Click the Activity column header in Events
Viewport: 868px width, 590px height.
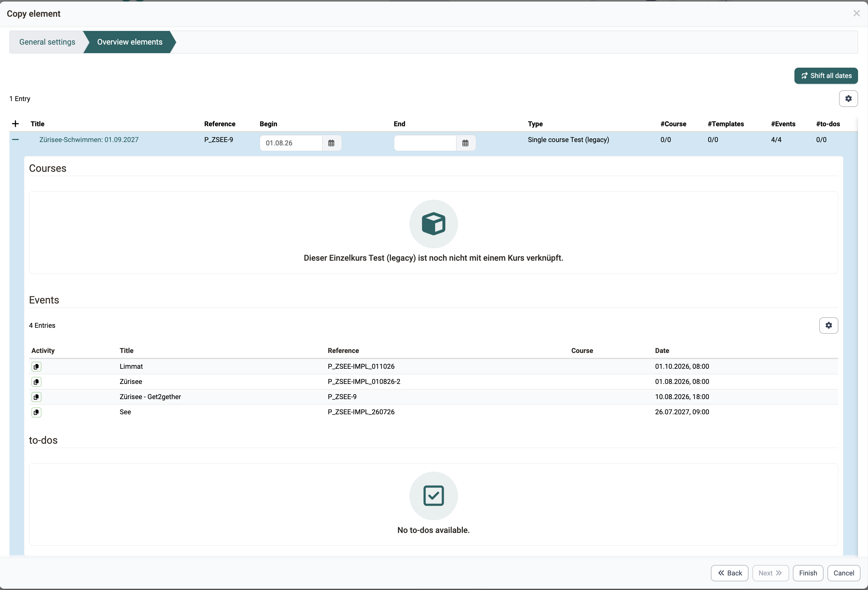tap(43, 351)
